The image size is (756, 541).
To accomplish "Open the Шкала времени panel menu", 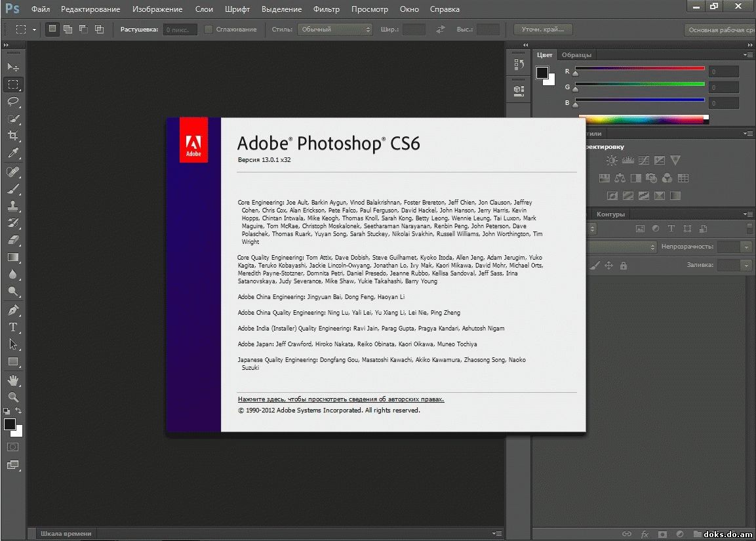I will click(497, 533).
